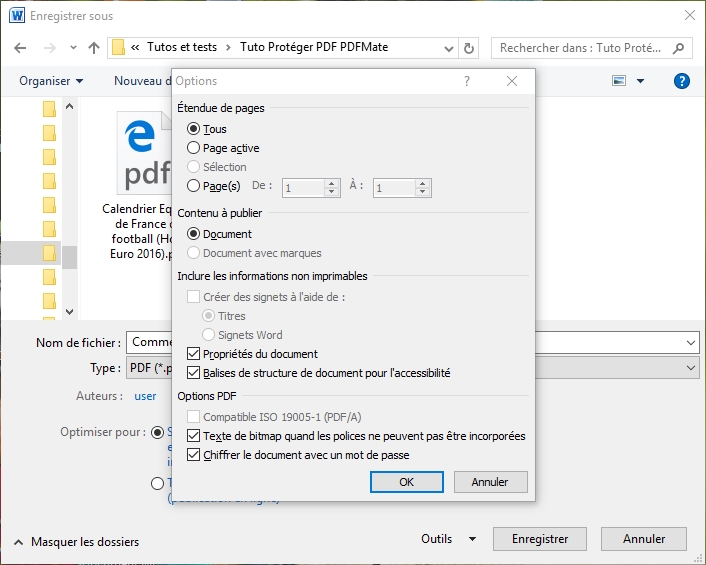
Task: Collapse folders with Masquer les dossiers
Action: pos(77,542)
